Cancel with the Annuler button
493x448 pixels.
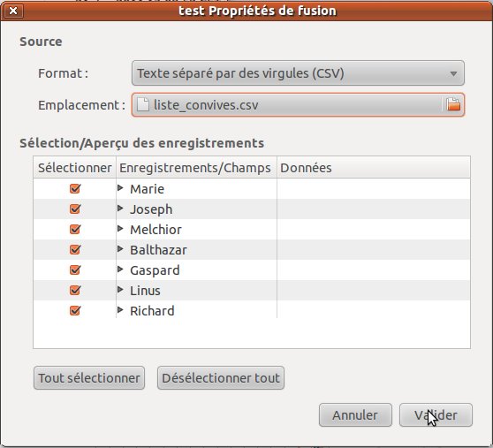click(355, 415)
